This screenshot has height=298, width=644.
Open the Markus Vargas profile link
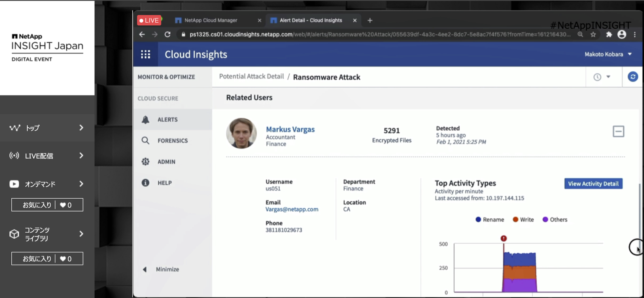click(x=290, y=129)
